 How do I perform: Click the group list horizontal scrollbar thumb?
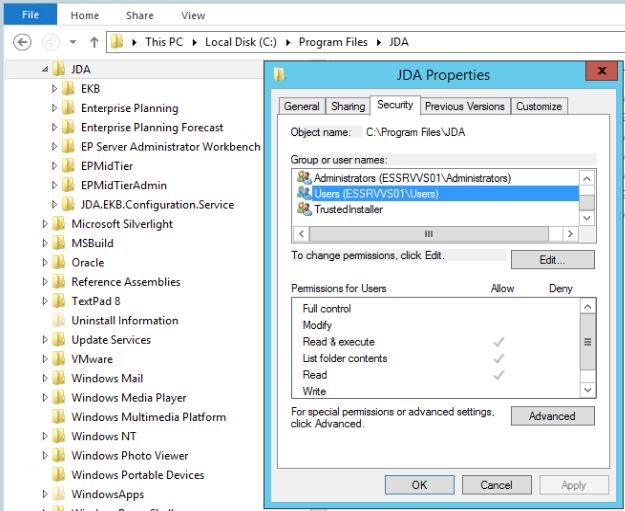(x=429, y=234)
